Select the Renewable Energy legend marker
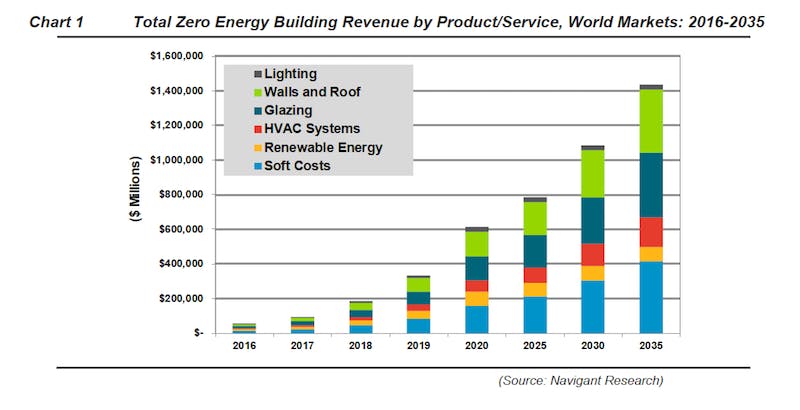This screenshot has width=800, height=410. coord(258,148)
